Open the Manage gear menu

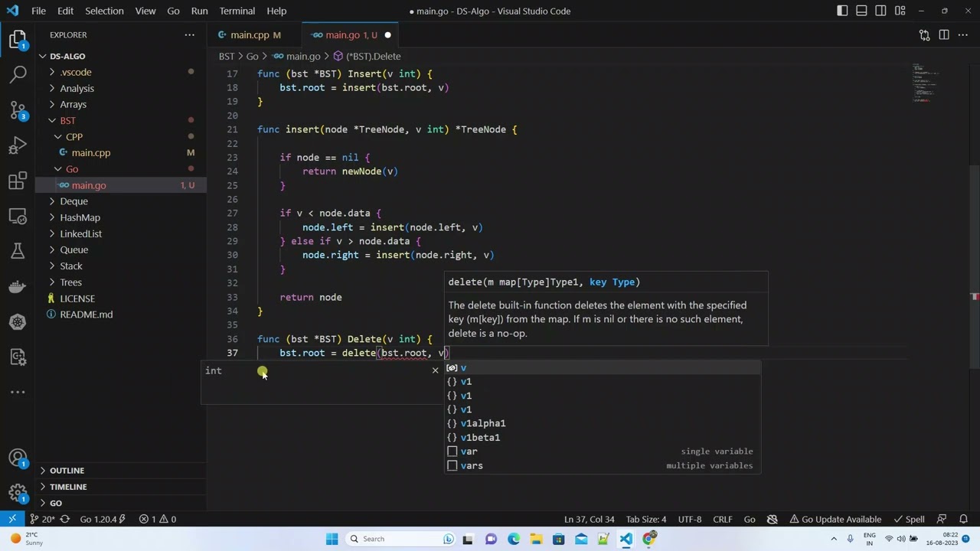point(18,493)
